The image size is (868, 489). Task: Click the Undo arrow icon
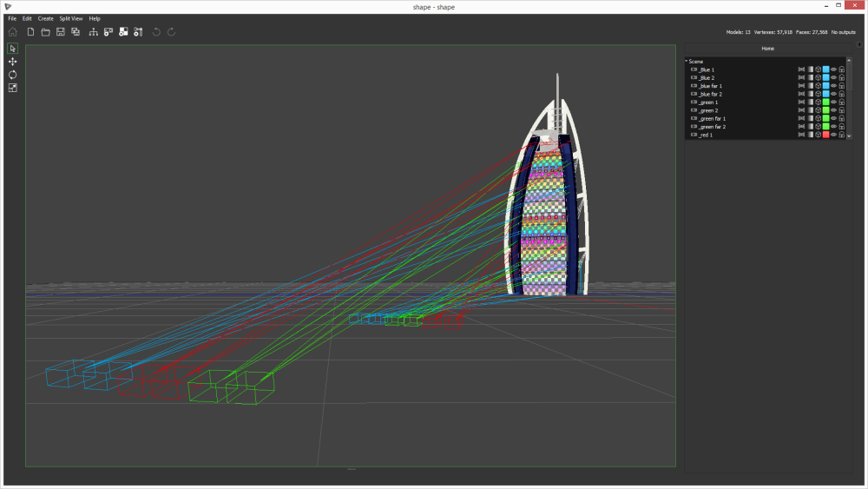coord(156,32)
